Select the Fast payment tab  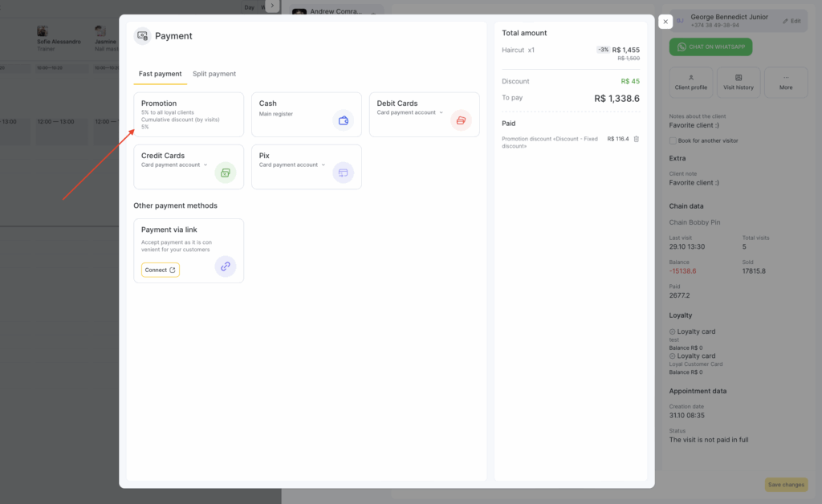point(160,74)
